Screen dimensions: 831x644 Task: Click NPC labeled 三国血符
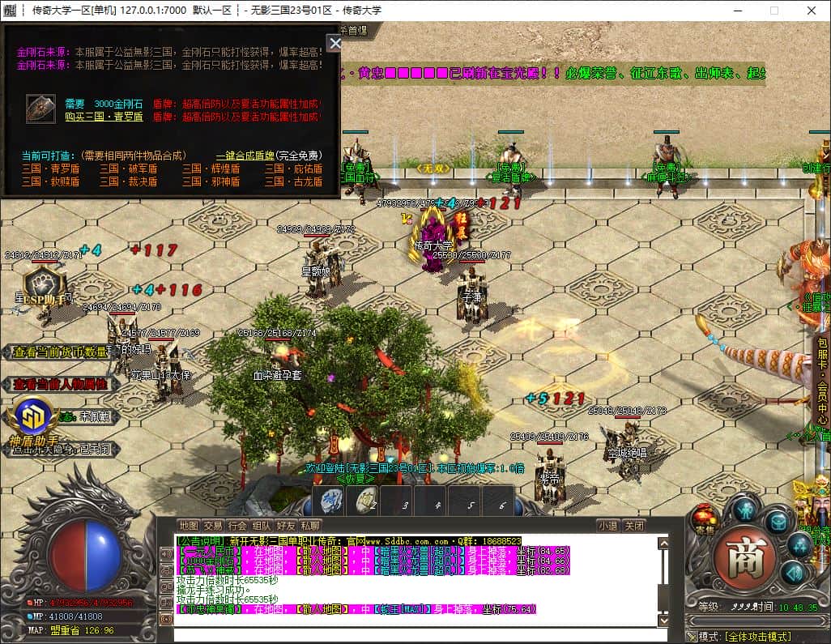pos(358,169)
